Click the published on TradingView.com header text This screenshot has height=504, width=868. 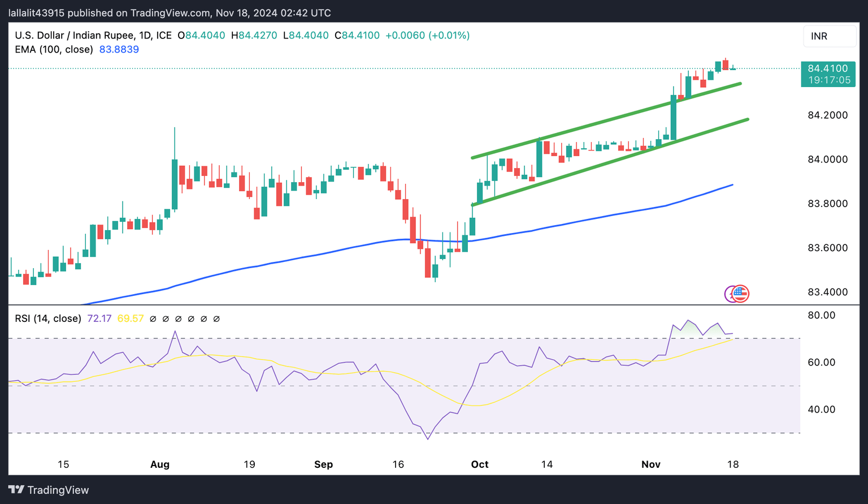click(x=170, y=12)
